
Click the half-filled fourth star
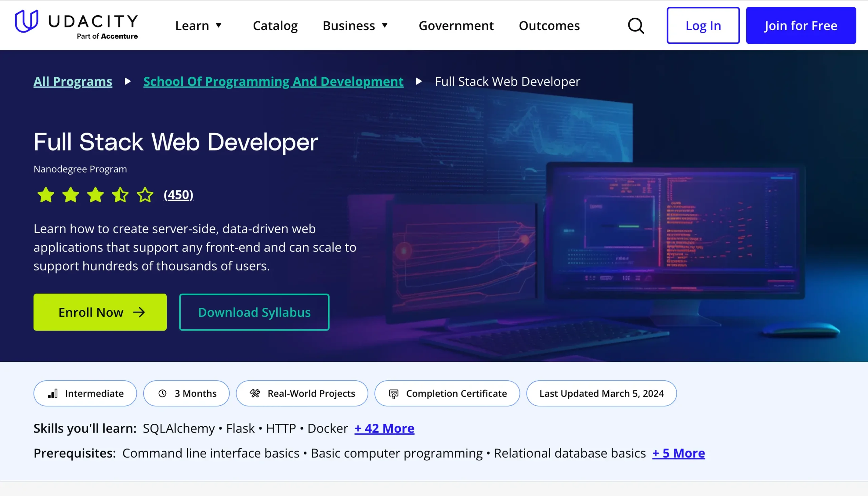point(120,195)
